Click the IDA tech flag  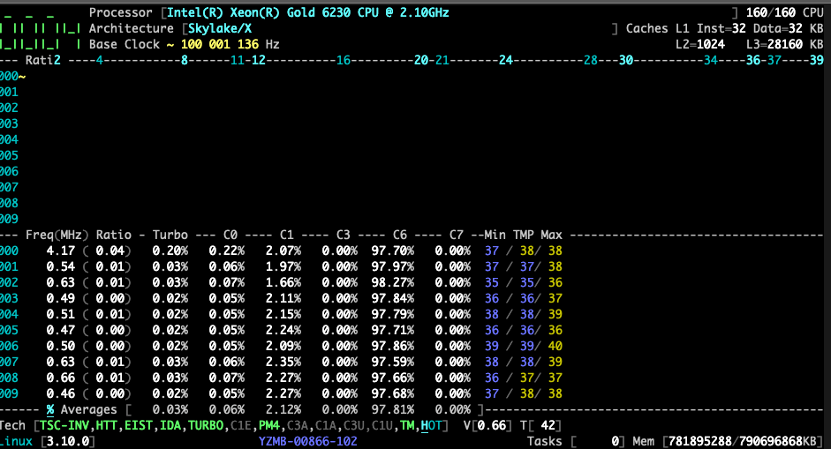coord(170,426)
